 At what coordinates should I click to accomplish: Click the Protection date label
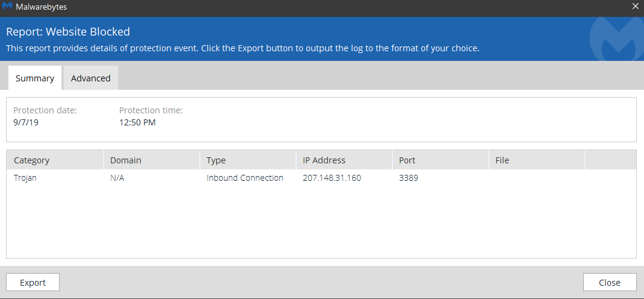tap(45, 110)
